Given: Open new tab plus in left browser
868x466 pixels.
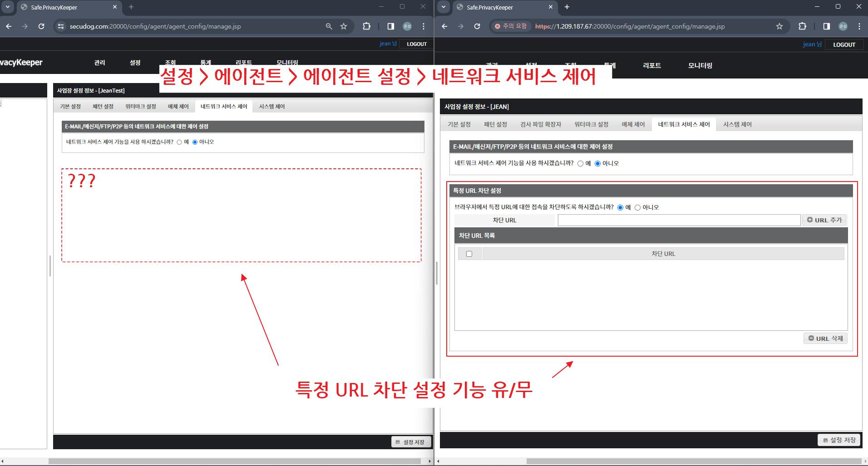Looking at the screenshot, I should pos(131,7).
